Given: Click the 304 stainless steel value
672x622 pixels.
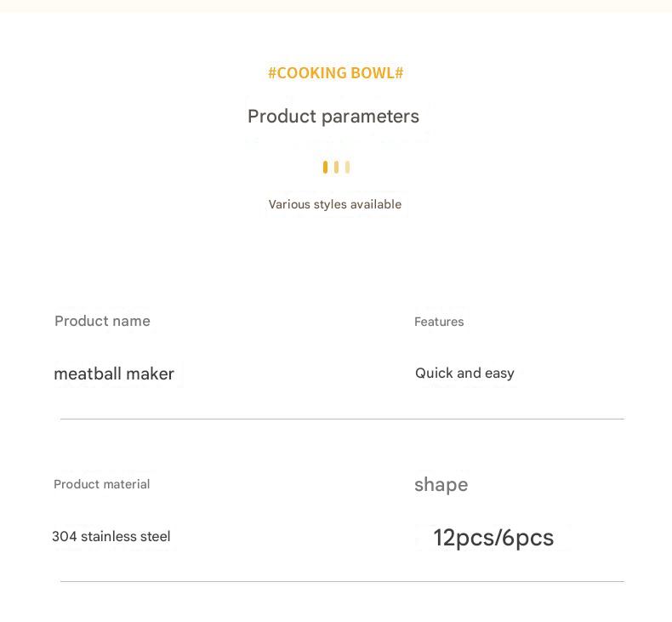Looking at the screenshot, I should pyautogui.click(x=111, y=536).
